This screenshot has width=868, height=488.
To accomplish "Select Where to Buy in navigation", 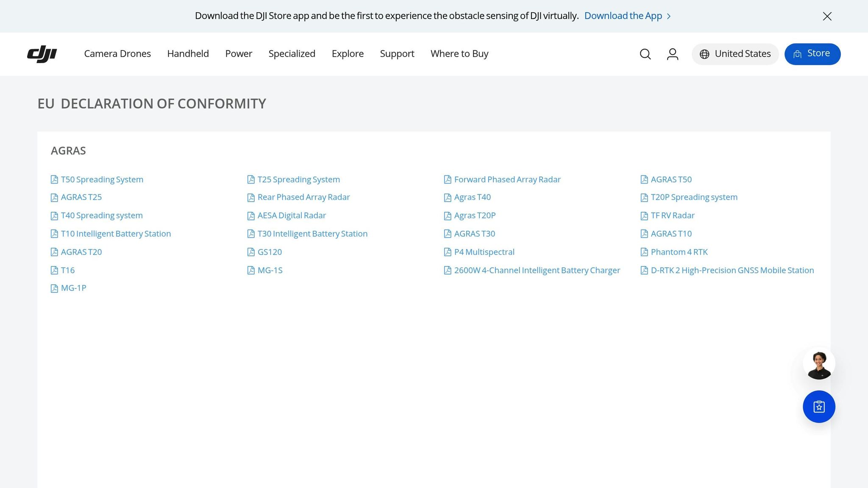I will click(459, 54).
